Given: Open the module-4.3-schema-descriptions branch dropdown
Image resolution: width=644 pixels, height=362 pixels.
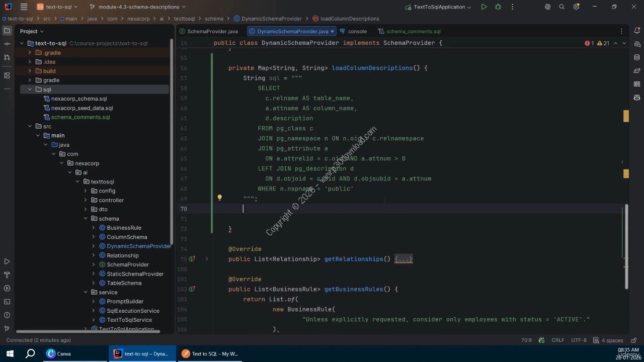Looking at the screenshot, I should pos(137,7).
